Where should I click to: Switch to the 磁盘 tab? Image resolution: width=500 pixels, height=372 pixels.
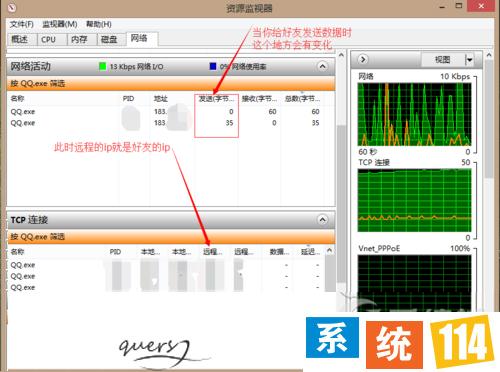pos(111,39)
